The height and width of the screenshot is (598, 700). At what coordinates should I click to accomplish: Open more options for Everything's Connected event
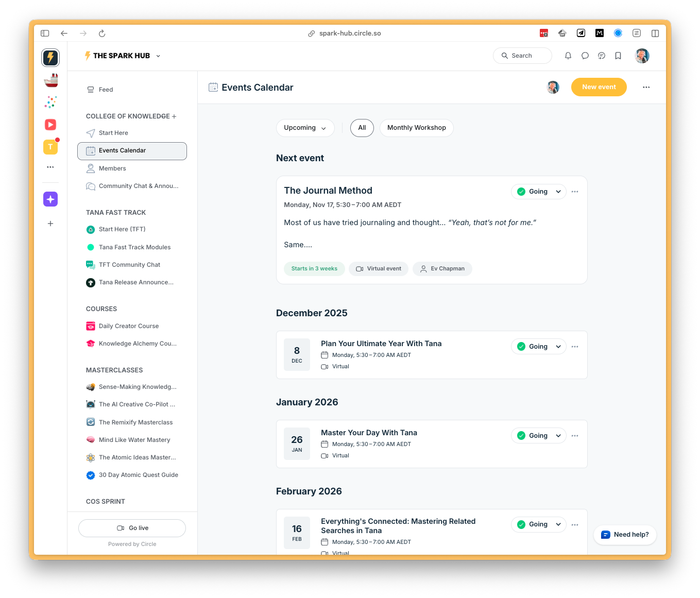pos(575,525)
